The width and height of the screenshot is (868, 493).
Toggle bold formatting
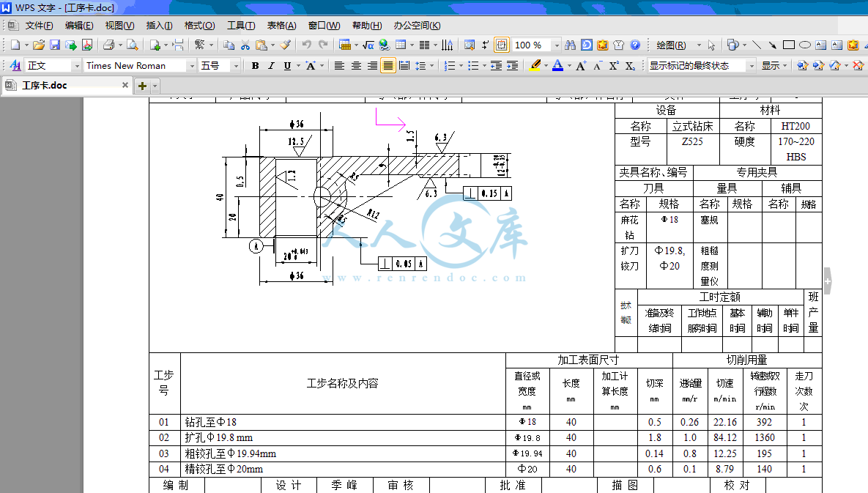coord(255,65)
